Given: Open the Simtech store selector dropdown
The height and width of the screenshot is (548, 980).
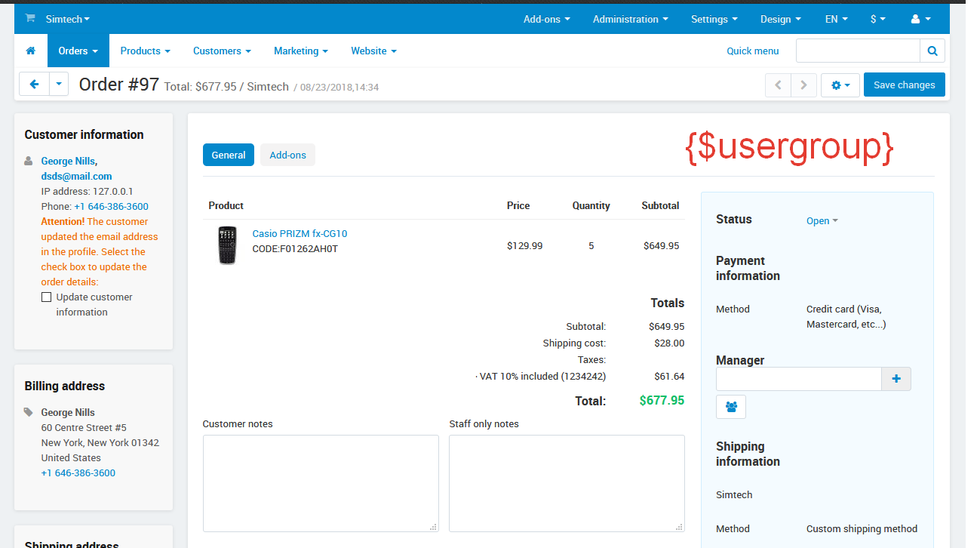Looking at the screenshot, I should tap(67, 19).
